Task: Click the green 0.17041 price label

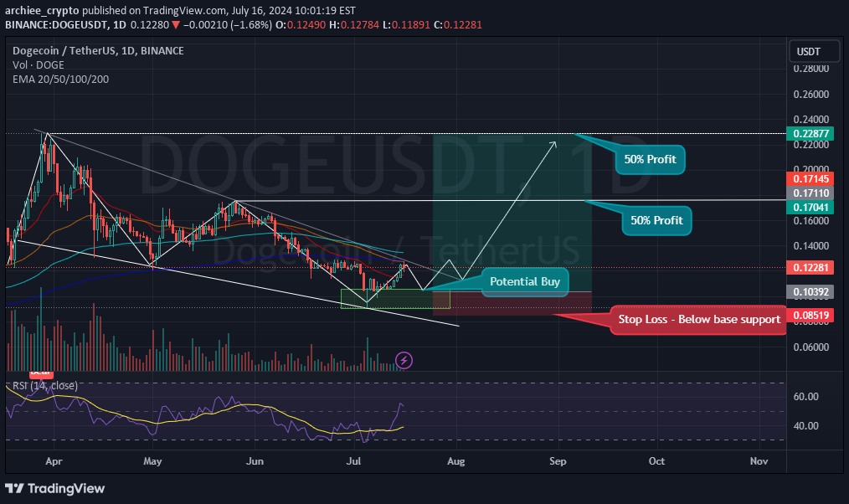Action: pyautogui.click(x=810, y=207)
